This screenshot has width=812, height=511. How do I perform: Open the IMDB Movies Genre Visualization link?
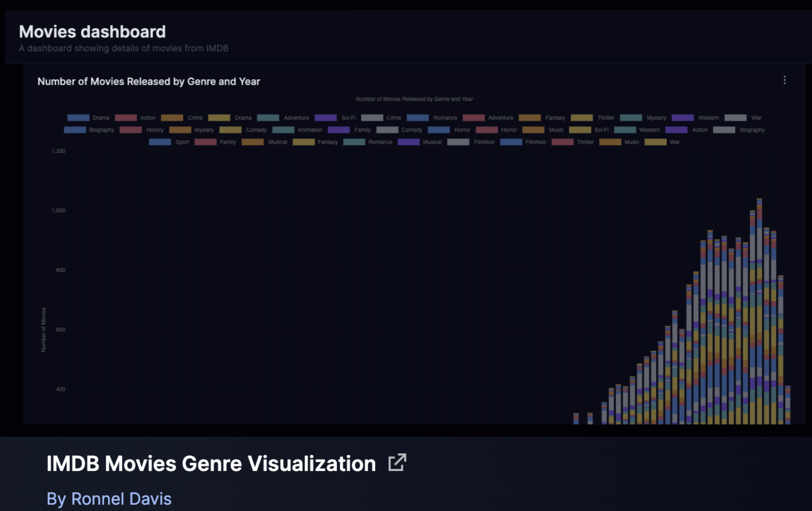[211, 463]
